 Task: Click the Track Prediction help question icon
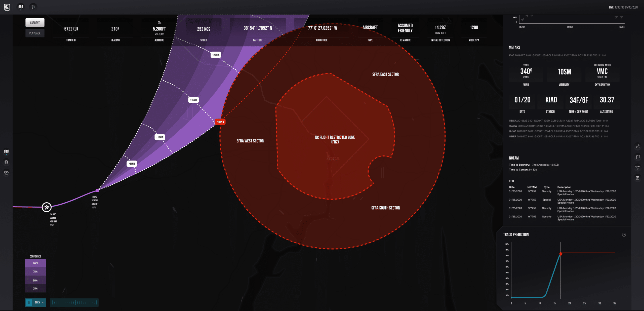(x=624, y=235)
